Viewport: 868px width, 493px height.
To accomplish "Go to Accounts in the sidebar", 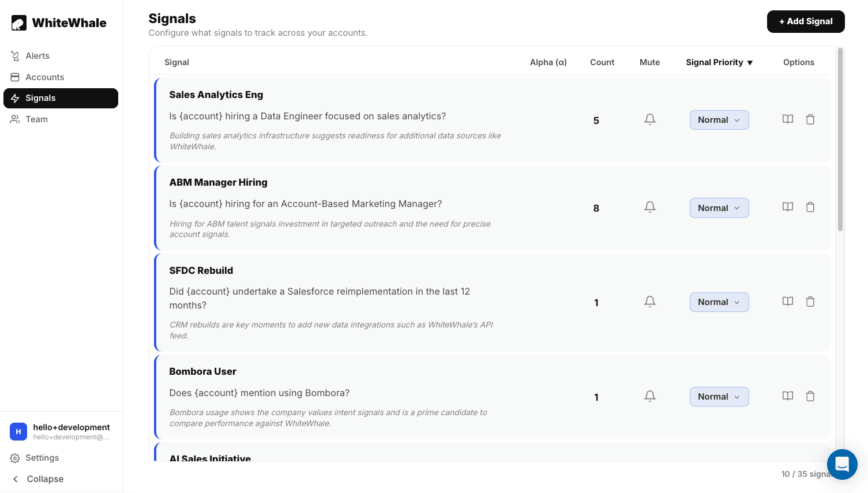I will 61,77.
